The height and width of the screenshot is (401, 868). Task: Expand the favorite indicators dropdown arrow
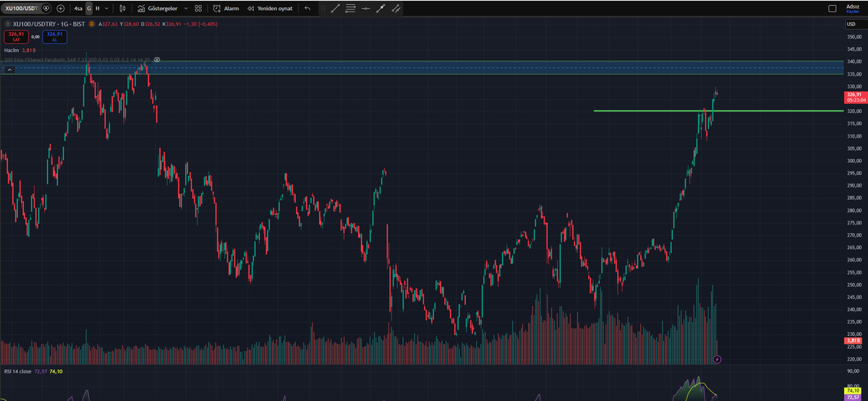186,8
